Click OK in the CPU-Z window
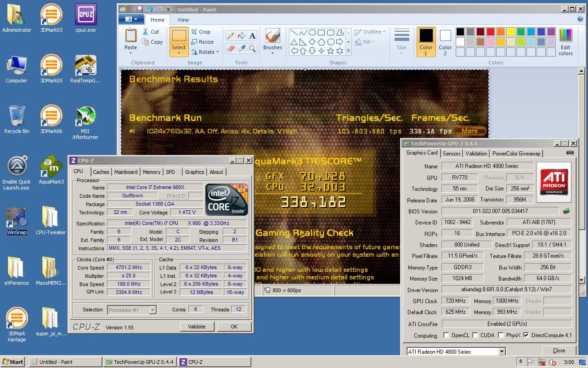588x368 pixels. [234, 327]
